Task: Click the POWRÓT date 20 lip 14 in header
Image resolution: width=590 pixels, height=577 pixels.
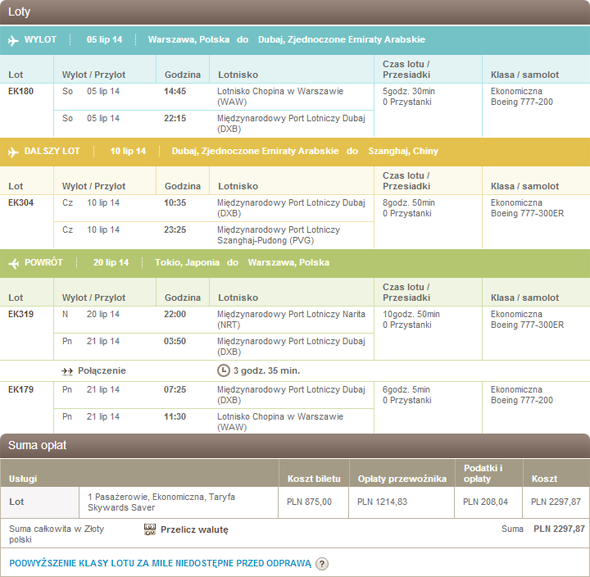Action: 111,262
